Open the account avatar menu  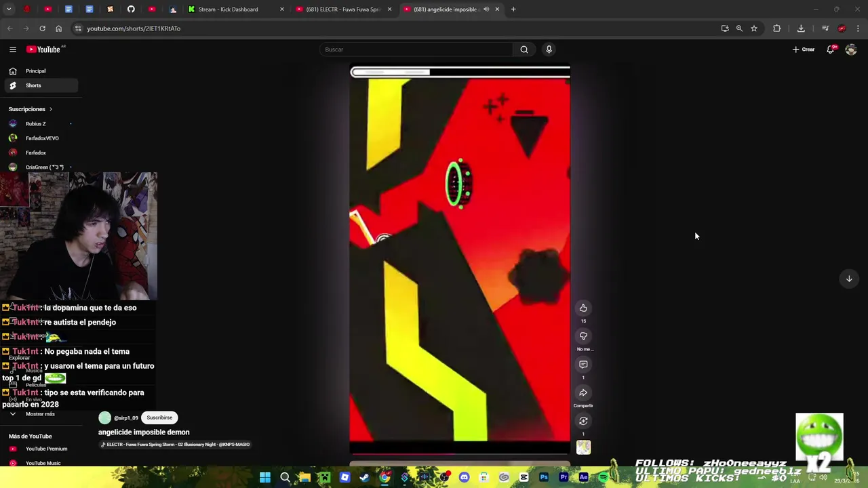tap(851, 49)
